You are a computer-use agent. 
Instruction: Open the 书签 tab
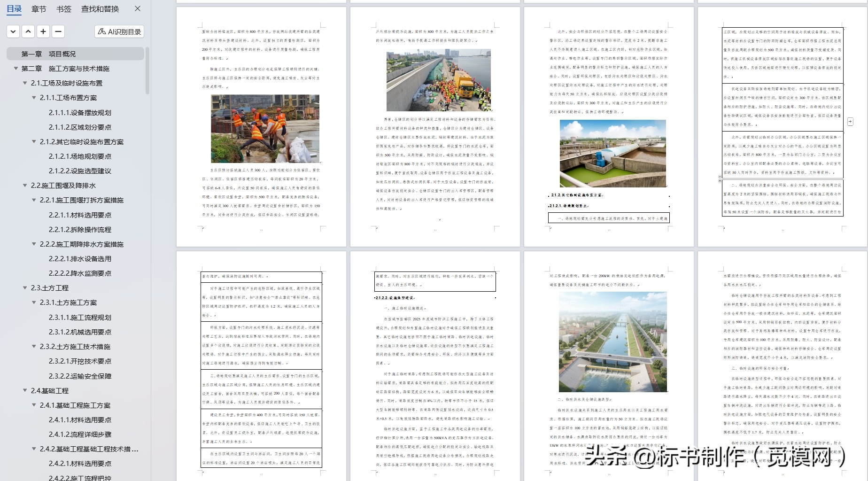click(64, 9)
